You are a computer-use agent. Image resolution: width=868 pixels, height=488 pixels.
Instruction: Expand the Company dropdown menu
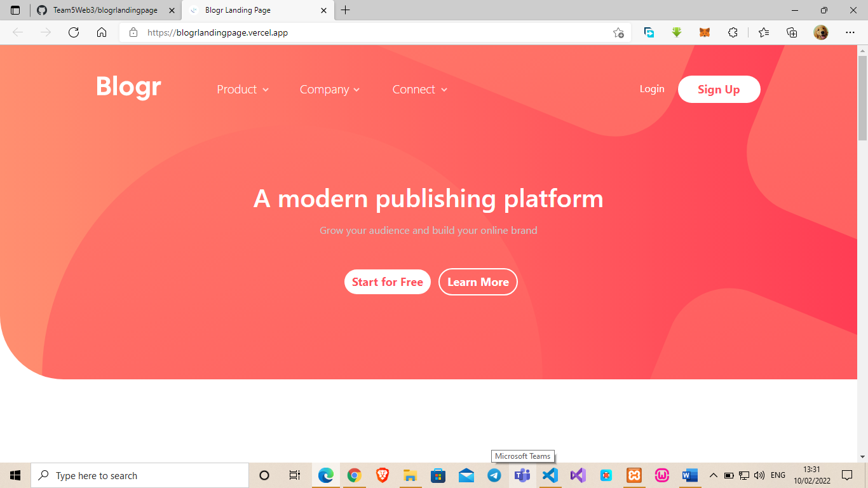[330, 90]
